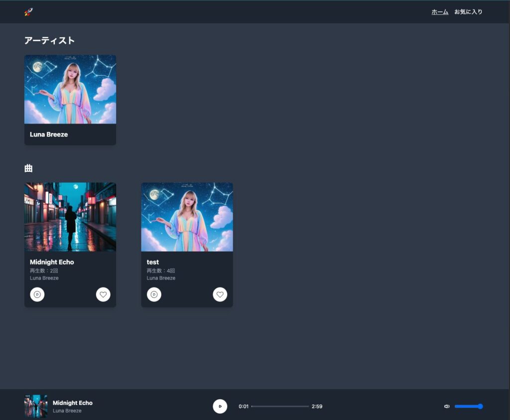Click the 再生数：2回 play count

click(x=44, y=271)
